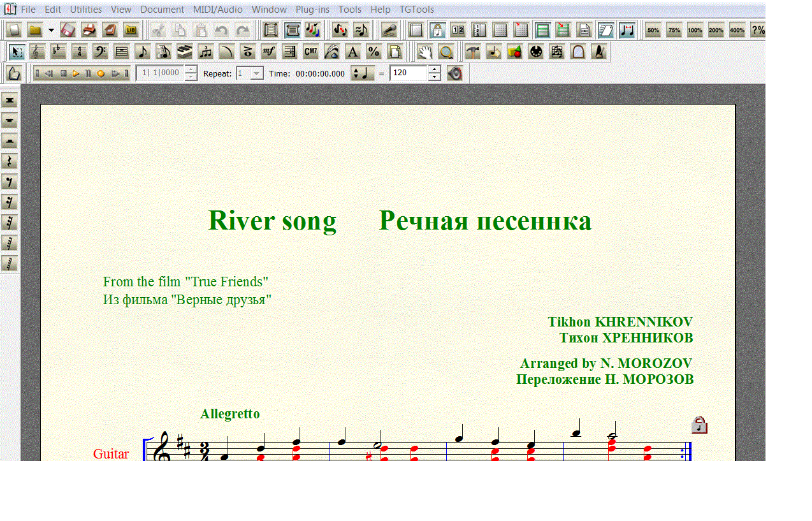
Task: Activate the Simple Entry eighth-note tool
Action: (x=143, y=52)
